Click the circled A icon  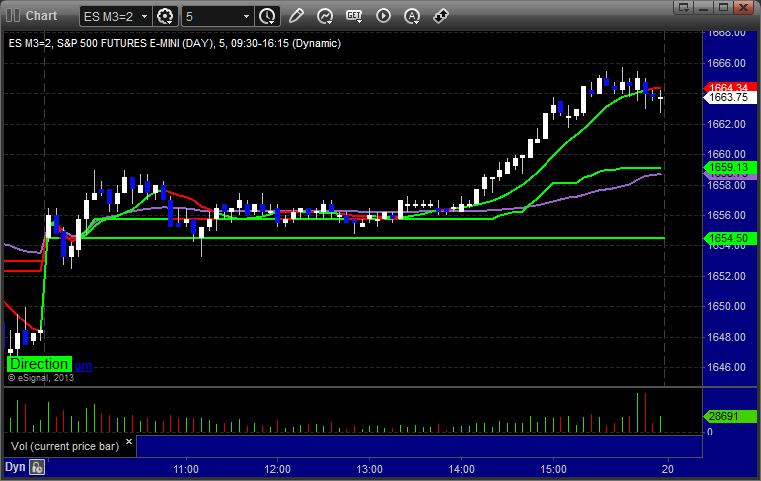pos(412,16)
